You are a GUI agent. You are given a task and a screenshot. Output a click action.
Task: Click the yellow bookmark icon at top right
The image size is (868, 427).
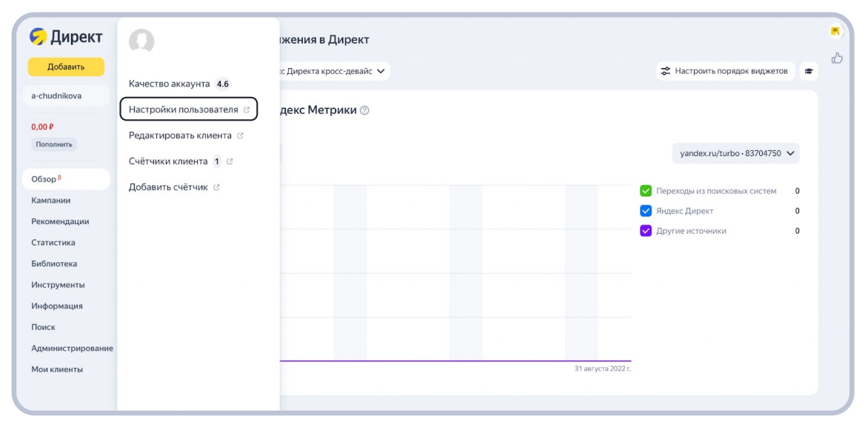(835, 31)
